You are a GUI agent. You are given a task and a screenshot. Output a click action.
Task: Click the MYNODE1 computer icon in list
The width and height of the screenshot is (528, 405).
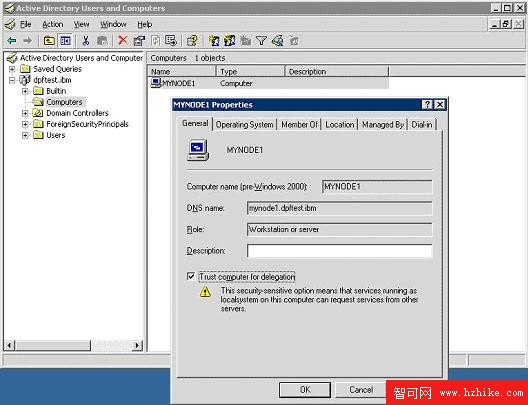[x=156, y=83]
